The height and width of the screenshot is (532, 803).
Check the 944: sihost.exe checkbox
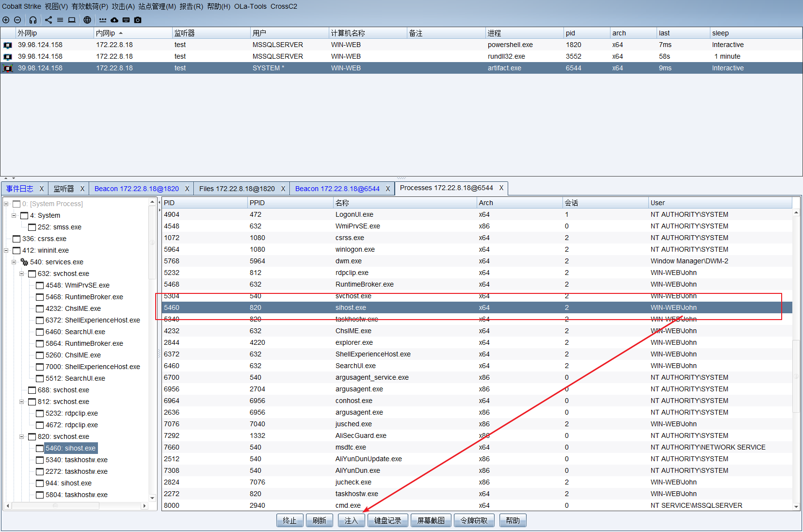point(40,483)
